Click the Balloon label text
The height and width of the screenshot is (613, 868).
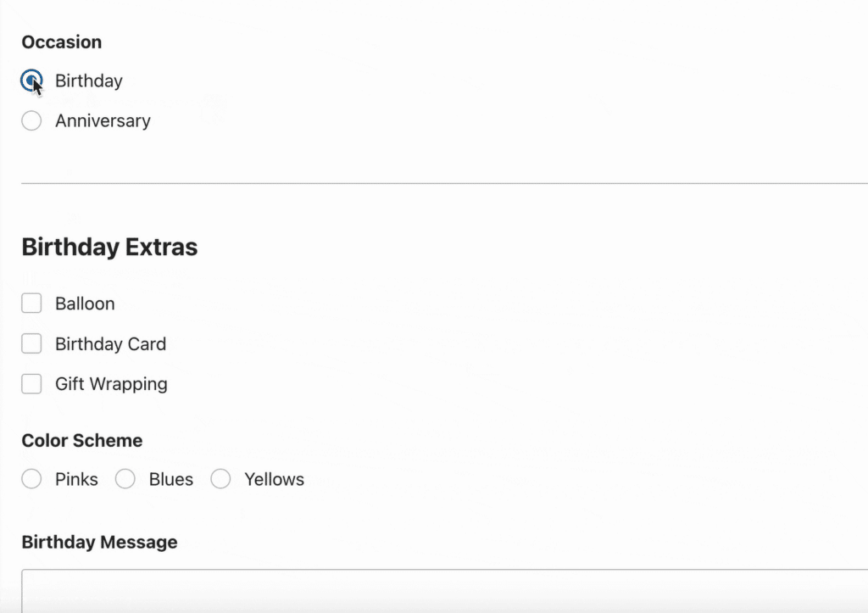pyautogui.click(x=85, y=304)
